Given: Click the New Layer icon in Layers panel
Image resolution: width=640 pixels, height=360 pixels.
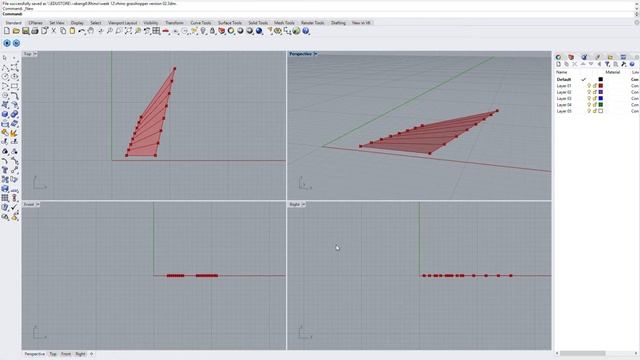Looking at the screenshot, I should 558,64.
